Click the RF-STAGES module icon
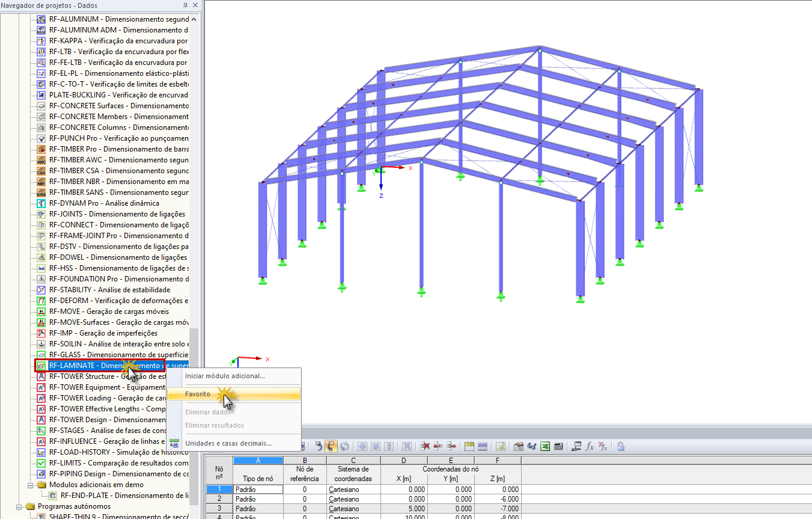Image resolution: width=812 pixels, height=519 pixels. (41, 431)
